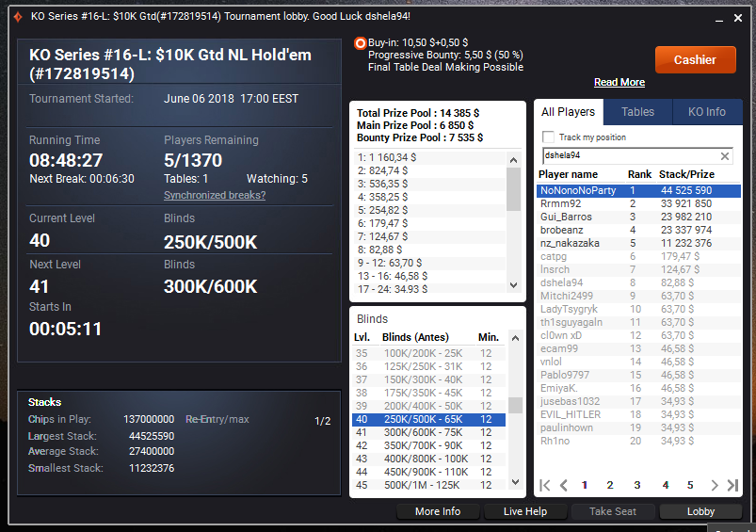The height and width of the screenshot is (532, 756).
Task: Select player catpg row
Action: click(x=638, y=257)
